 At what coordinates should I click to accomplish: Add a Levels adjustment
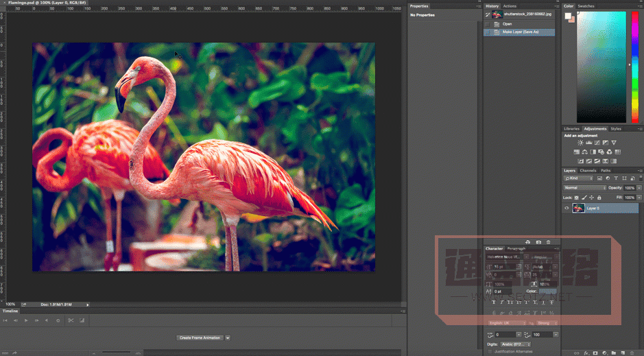[x=588, y=143]
